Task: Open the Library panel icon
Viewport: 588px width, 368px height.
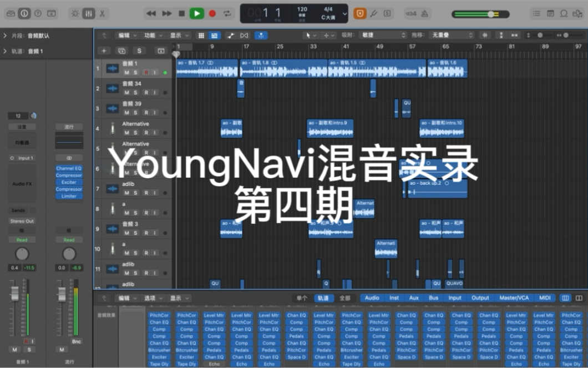Action: [x=11, y=13]
